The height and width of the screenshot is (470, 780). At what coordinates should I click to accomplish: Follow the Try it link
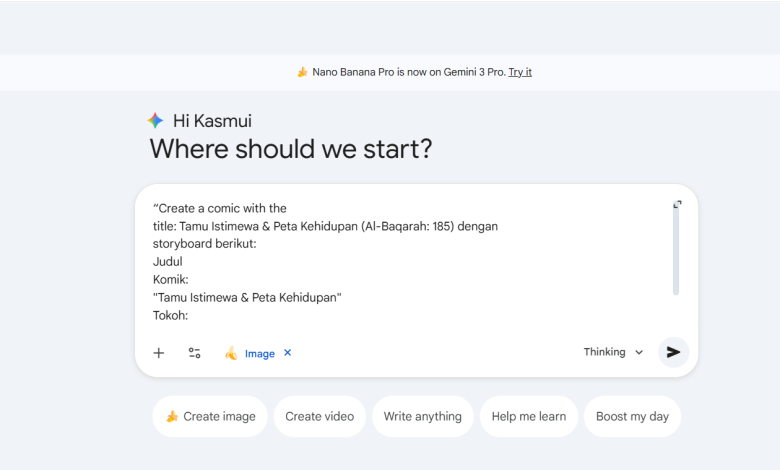[520, 72]
